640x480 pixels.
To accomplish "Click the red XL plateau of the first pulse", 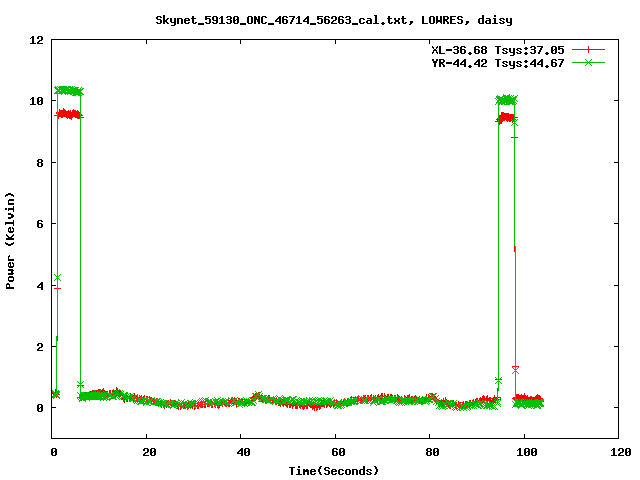I will 69,114.
